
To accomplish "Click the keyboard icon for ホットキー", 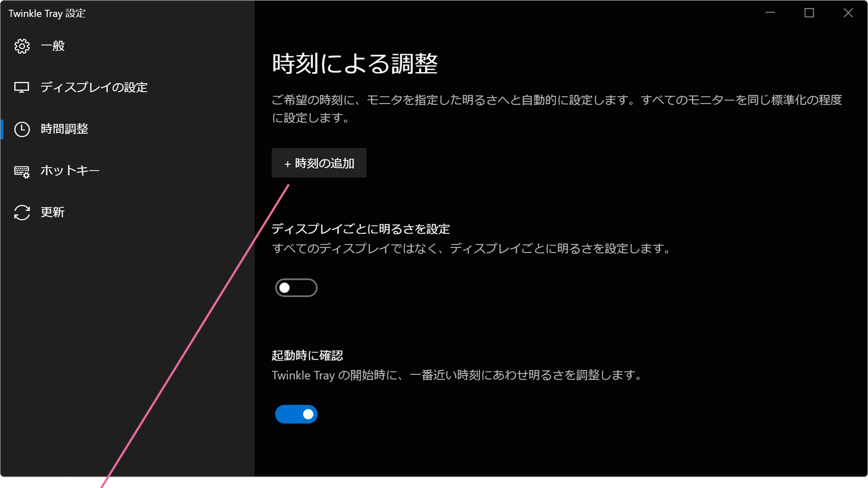I will pos(22,171).
